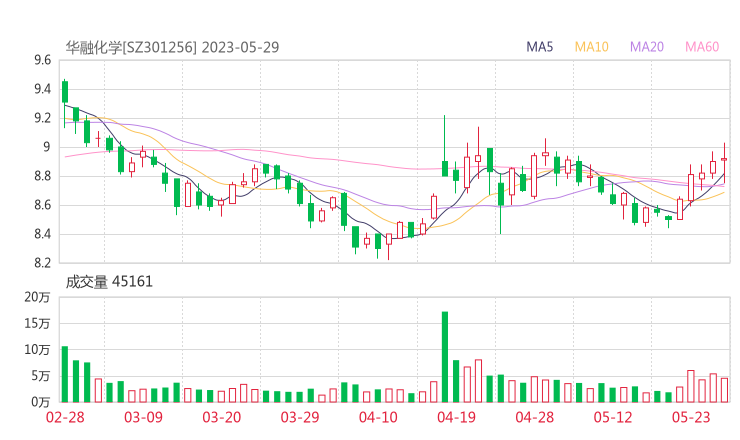The height and width of the screenshot is (440, 740).
Task: Click the 5万 volume axis label
Action: click(41, 376)
